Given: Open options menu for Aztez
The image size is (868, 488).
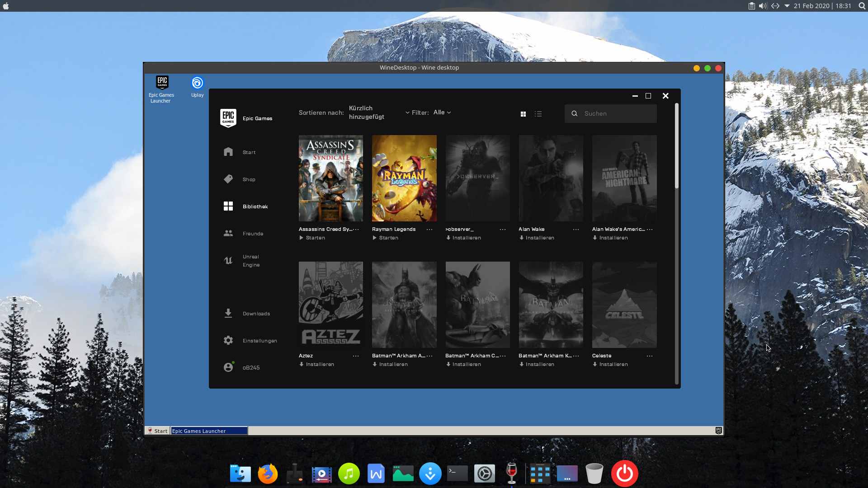Looking at the screenshot, I should tap(356, 356).
